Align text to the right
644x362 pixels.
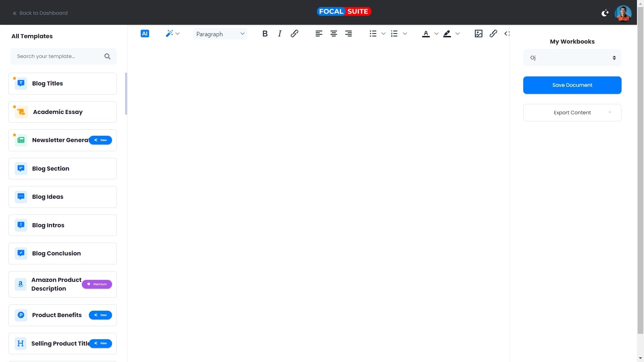pos(348,34)
